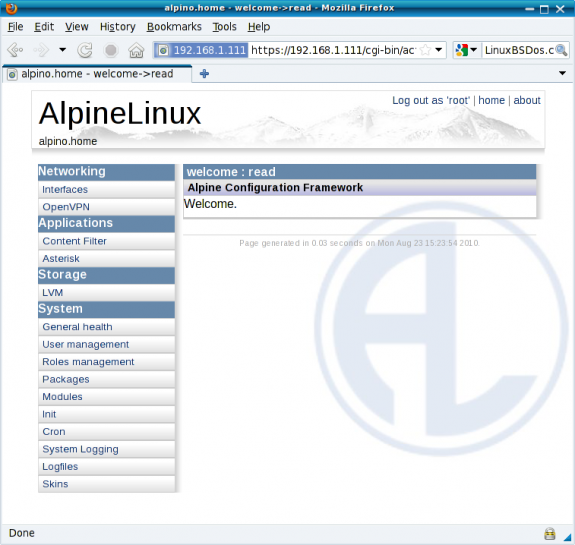
Task: Click the Done status bar text
Action: 22,533
